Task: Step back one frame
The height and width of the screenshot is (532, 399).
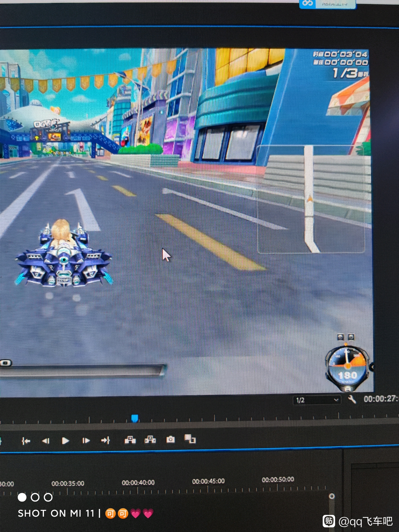Action: pyautogui.click(x=46, y=441)
